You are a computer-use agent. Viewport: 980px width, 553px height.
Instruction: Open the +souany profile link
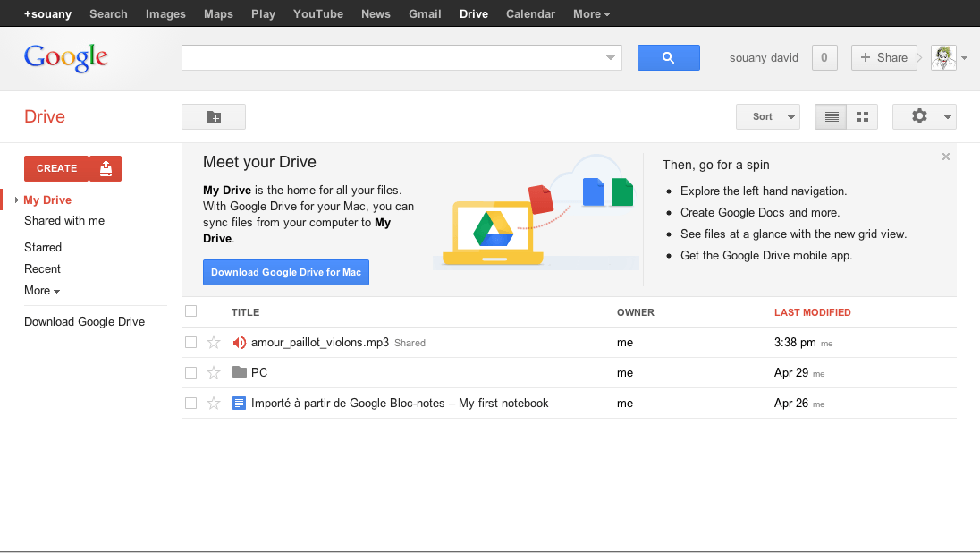(47, 13)
